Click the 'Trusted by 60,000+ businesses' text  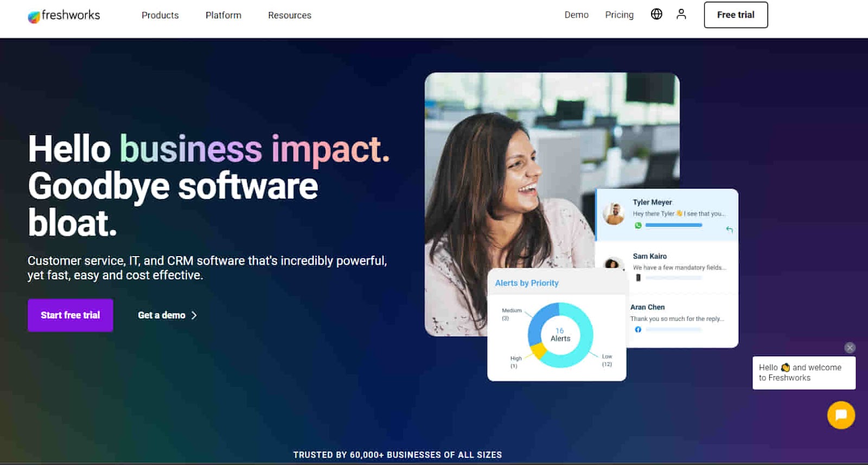pos(398,455)
